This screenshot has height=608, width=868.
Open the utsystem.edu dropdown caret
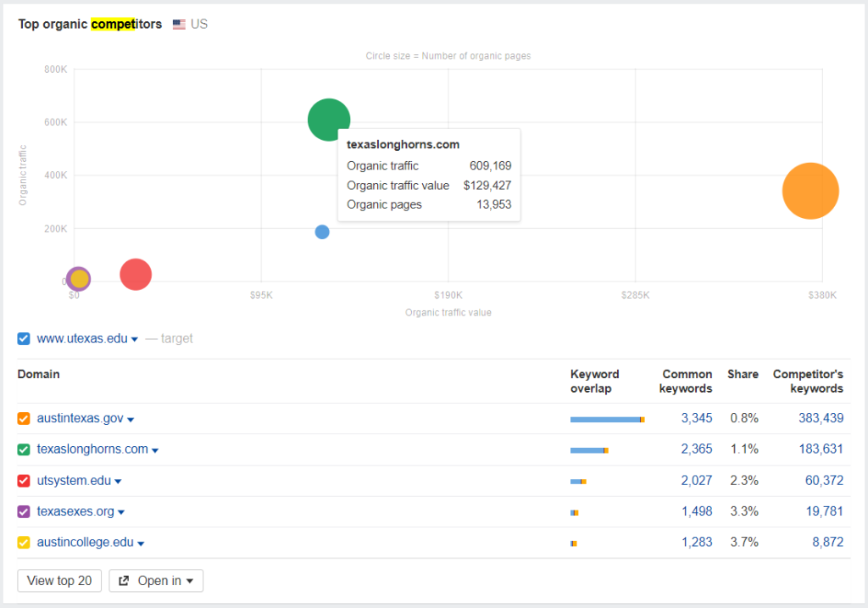[x=118, y=482]
